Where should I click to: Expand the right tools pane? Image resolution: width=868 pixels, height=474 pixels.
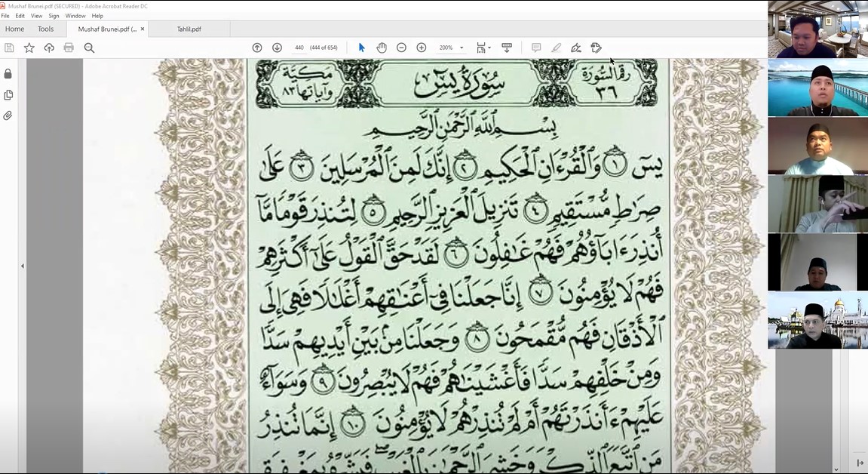860,463
